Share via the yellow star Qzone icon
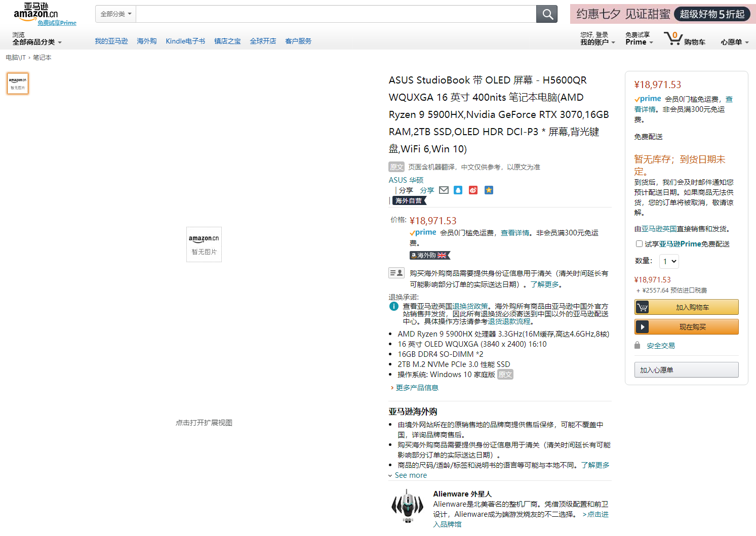This screenshot has height=536, width=756. (489, 190)
